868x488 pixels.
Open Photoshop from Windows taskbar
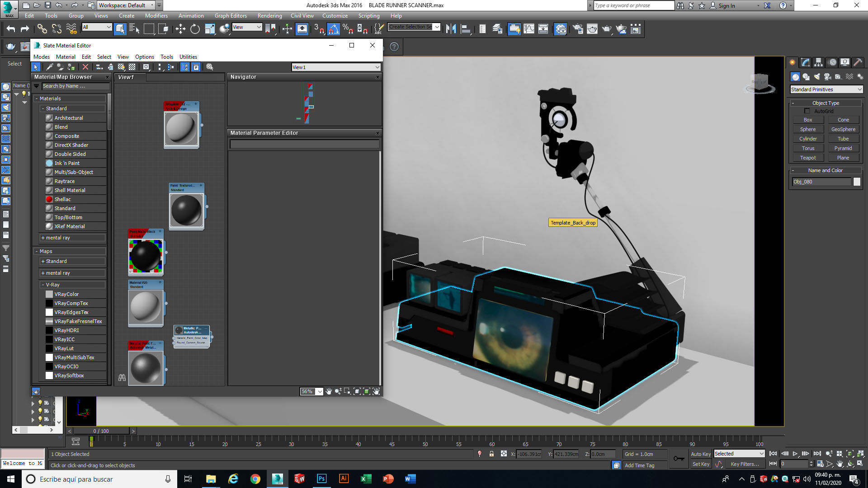[321, 479]
